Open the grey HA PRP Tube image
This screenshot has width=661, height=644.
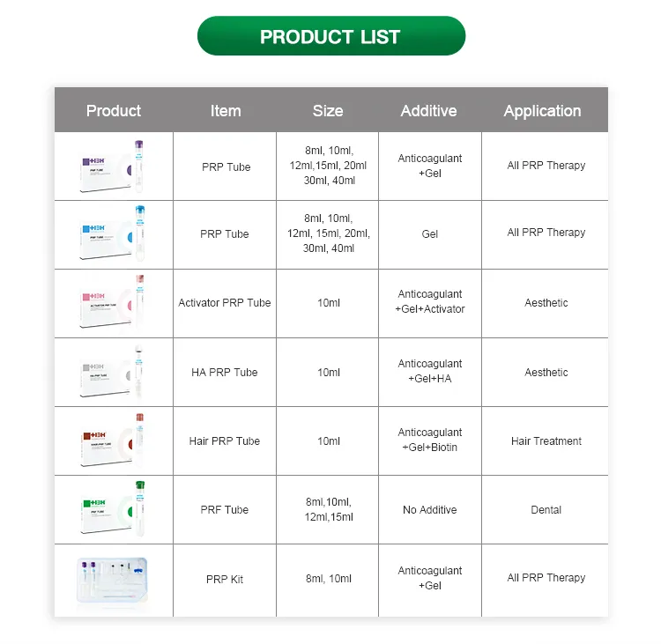tap(112, 372)
